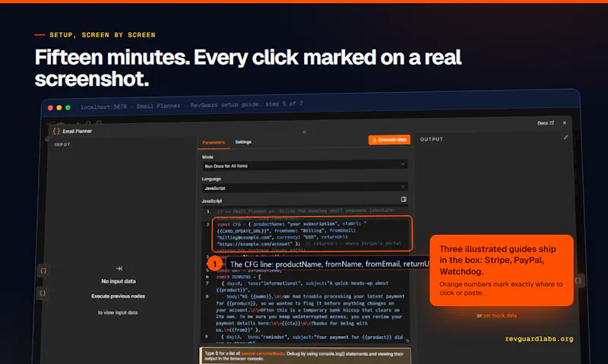Click the "SETUP, SCREEN BY SCREEN" label
Viewport: 608px width, 364px height.
pos(103,35)
